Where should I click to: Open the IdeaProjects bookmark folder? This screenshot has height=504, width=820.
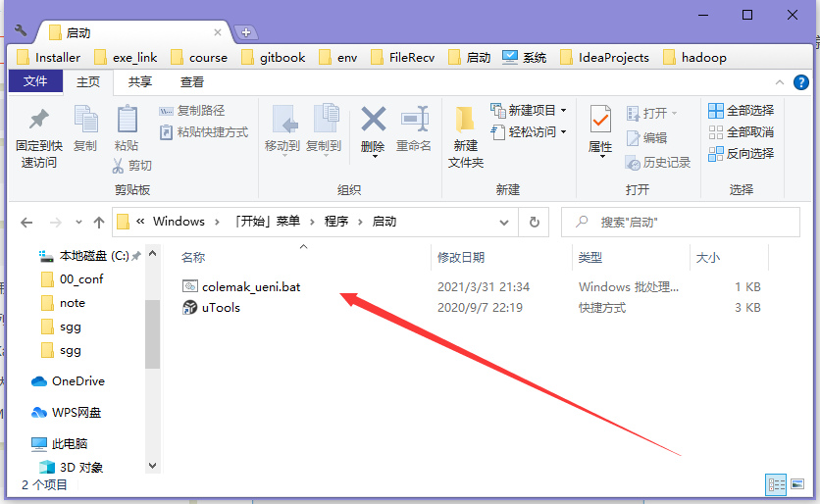point(604,58)
